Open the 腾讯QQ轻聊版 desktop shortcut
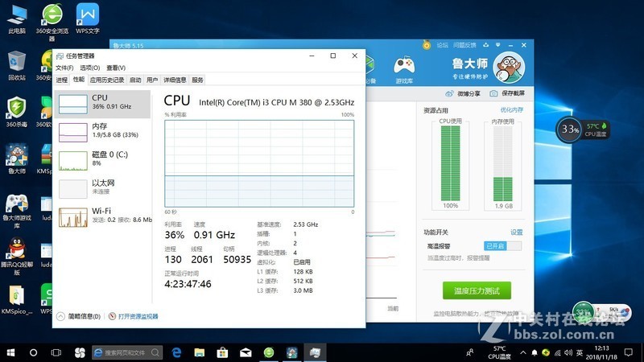Screen dimensions: 644x362 [17, 257]
